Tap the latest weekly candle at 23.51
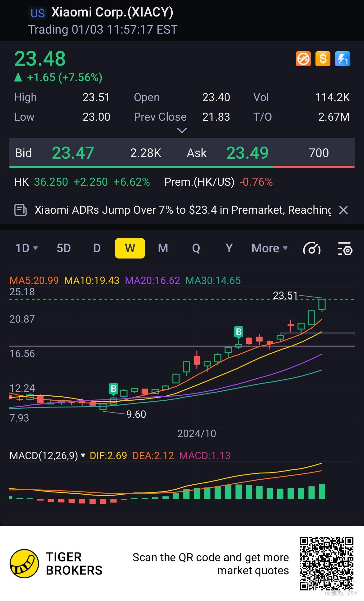Viewport: 364px width, 601px height. [322, 305]
